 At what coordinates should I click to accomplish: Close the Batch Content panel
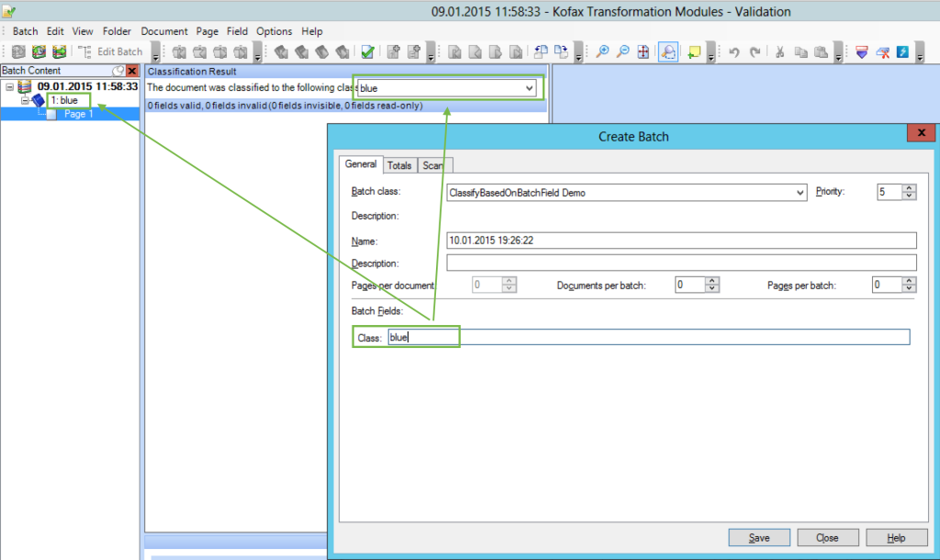[131, 71]
